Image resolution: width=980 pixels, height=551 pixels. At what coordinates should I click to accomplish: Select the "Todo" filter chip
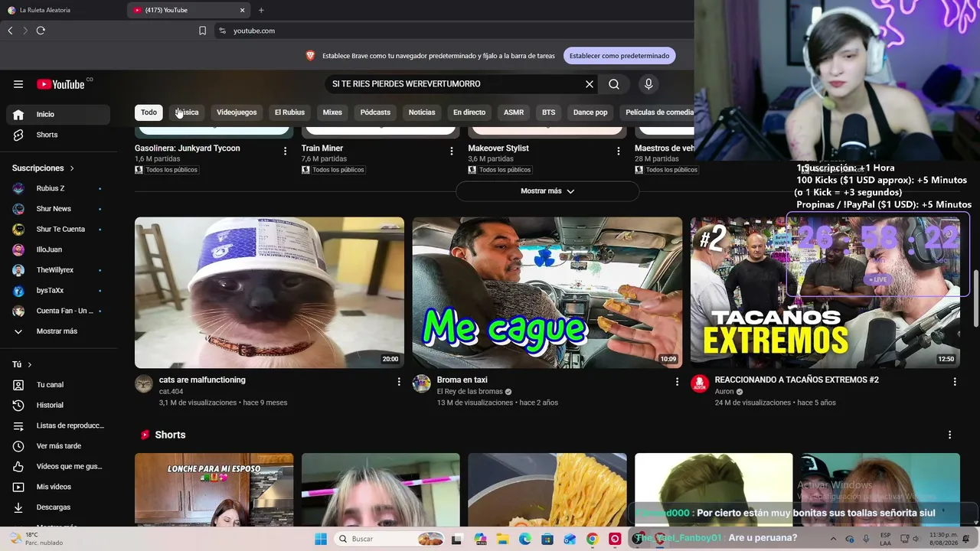click(x=149, y=112)
